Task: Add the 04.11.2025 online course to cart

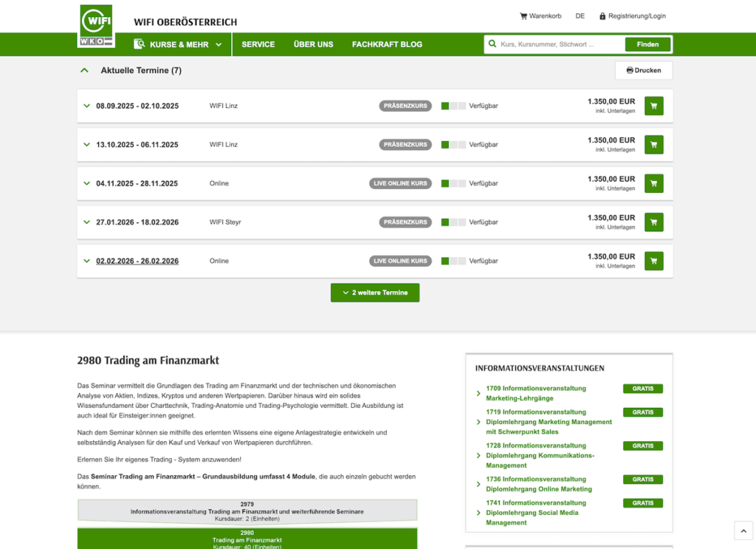Action: (x=653, y=183)
